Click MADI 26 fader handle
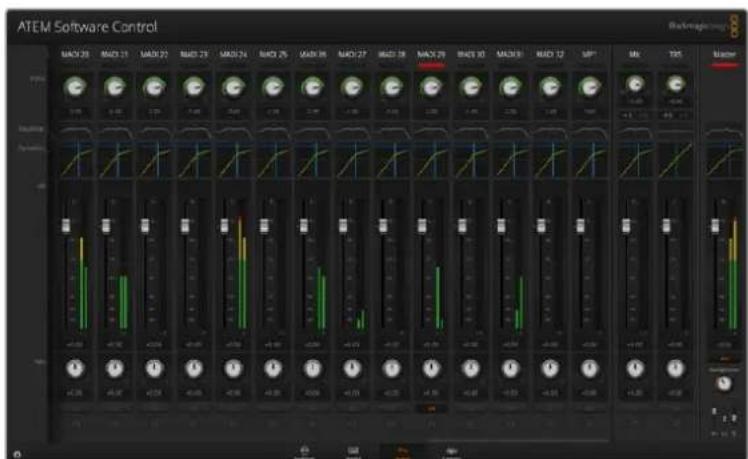The width and height of the screenshot is (748, 459). tap(303, 225)
